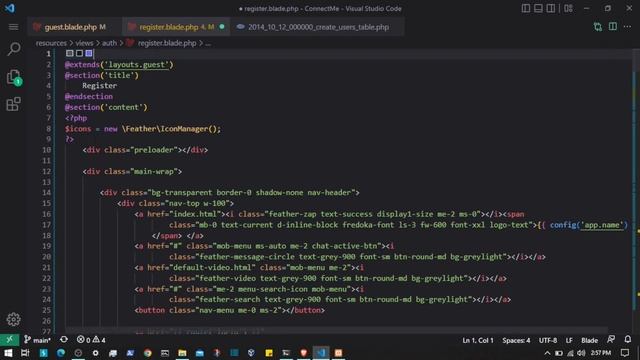Open volume control in system tray
This screenshot has width=640, height=360.
click(x=581, y=353)
